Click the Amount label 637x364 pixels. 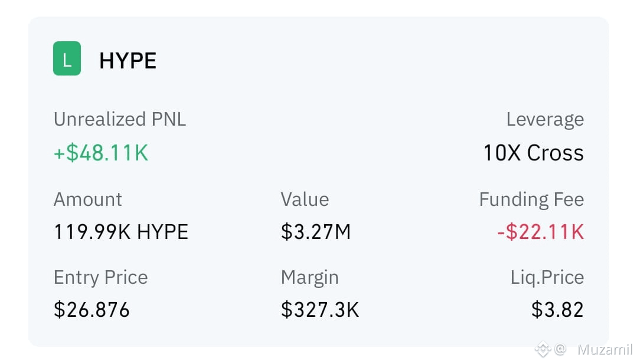click(88, 199)
